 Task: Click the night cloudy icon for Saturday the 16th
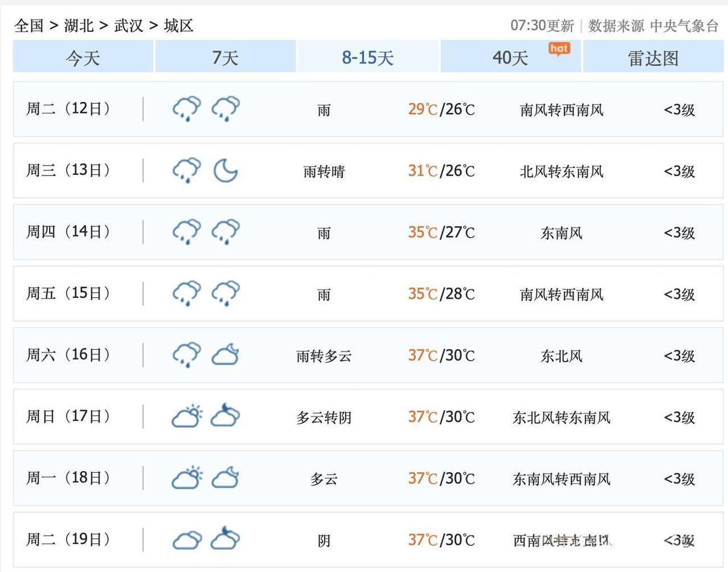[226, 354]
